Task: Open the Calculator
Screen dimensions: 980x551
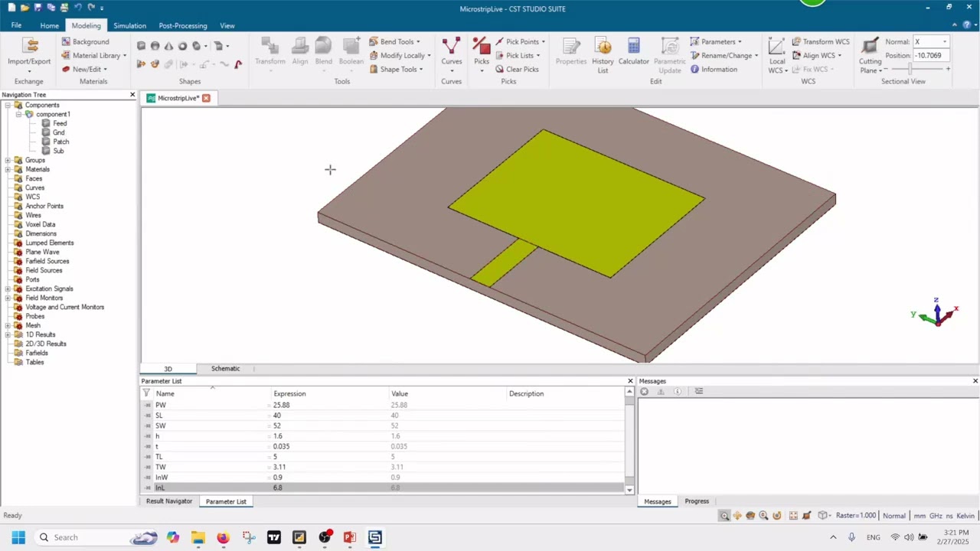Action: click(x=633, y=51)
